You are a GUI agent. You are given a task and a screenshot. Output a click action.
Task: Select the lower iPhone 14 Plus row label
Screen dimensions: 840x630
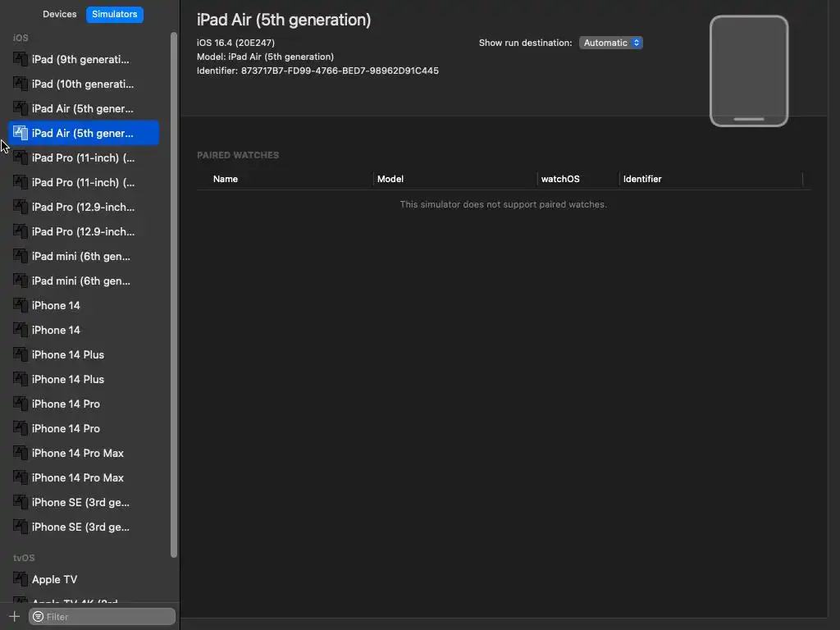pyautogui.click(x=68, y=379)
